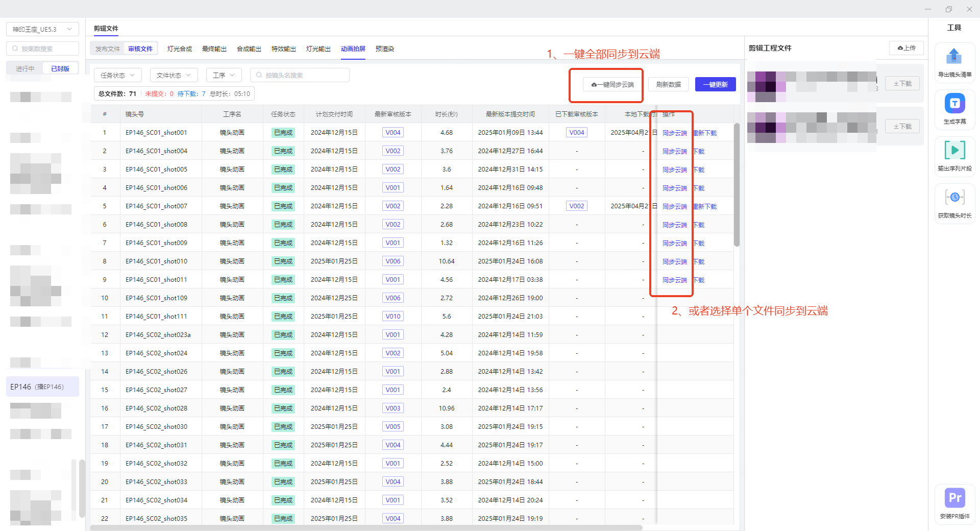Click 已完成 status of shot035
Image resolution: width=980 pixels, height=531 pixels.
pyautogui.click(x=283, y=519)
